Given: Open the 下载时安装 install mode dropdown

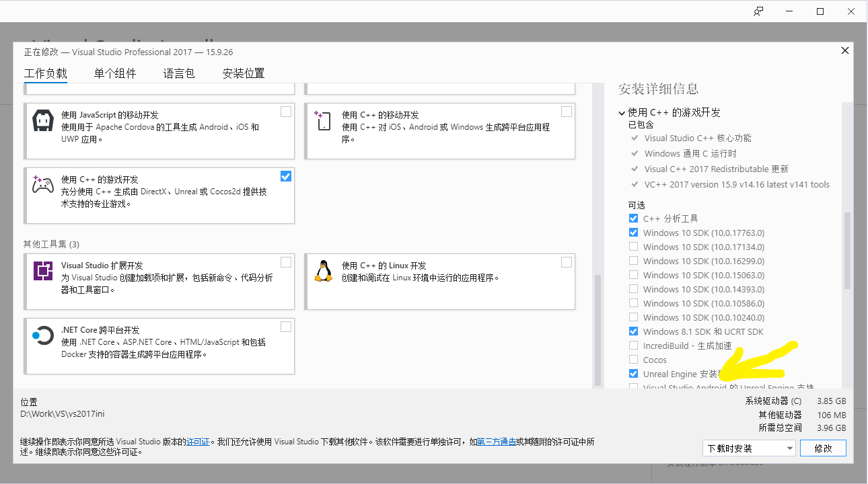Looking at the screenshot, I should pyautogui.click(x=748, y=448).
